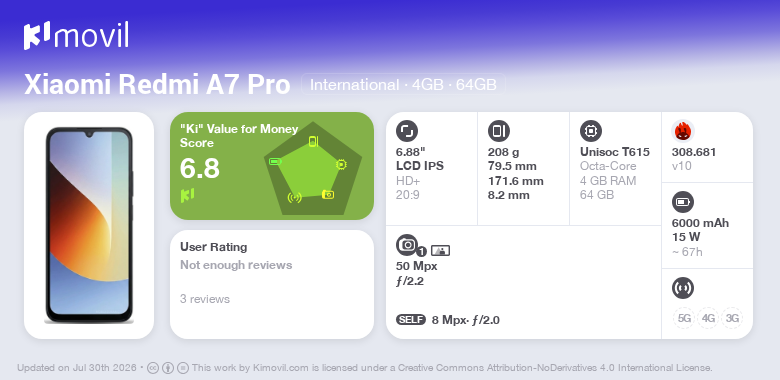Click the Redmi phone product image
780x380 pixels.
click(89, 225)
